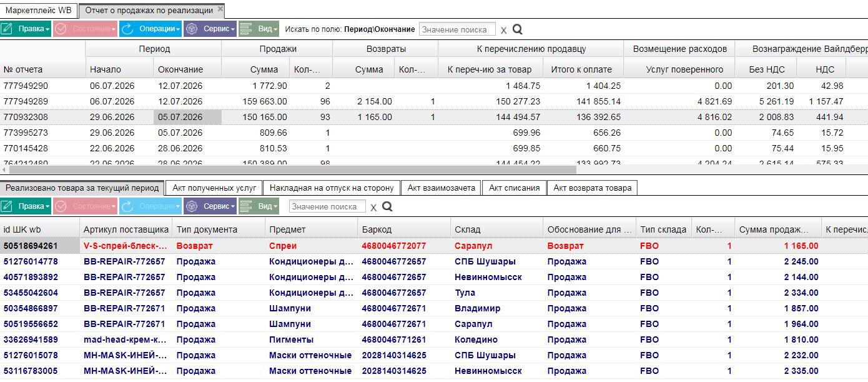
Task: Click the Пигменты item cell
Action: coord(312,339)
